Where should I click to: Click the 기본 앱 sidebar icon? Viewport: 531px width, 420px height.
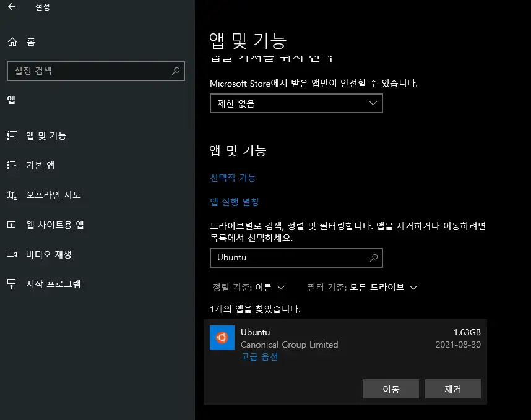12,165
